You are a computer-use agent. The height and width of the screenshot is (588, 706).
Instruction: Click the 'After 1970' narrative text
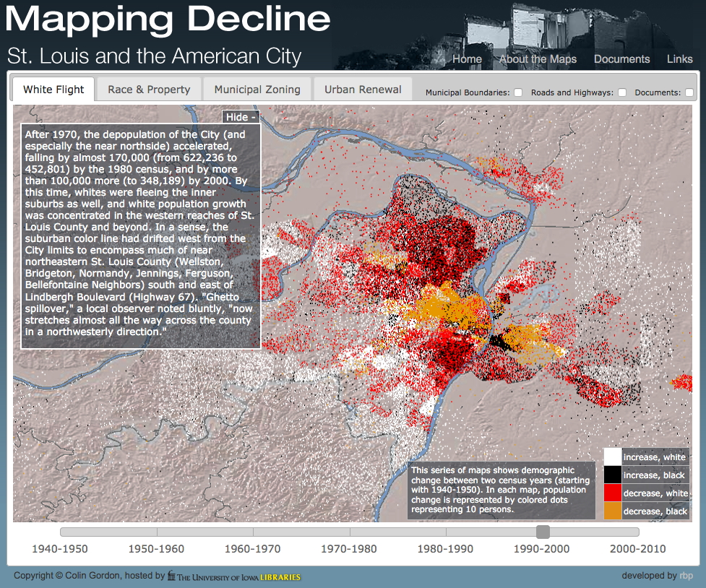[x=140, y=233]
